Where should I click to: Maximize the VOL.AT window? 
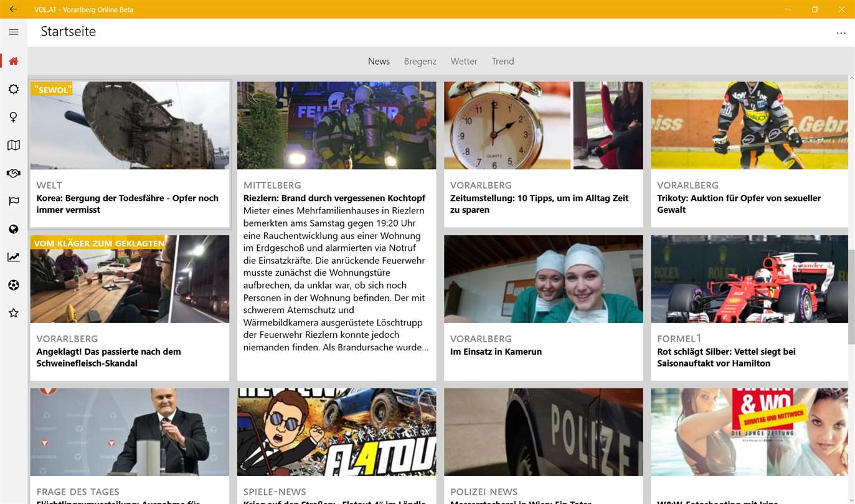tap(815, 9)
